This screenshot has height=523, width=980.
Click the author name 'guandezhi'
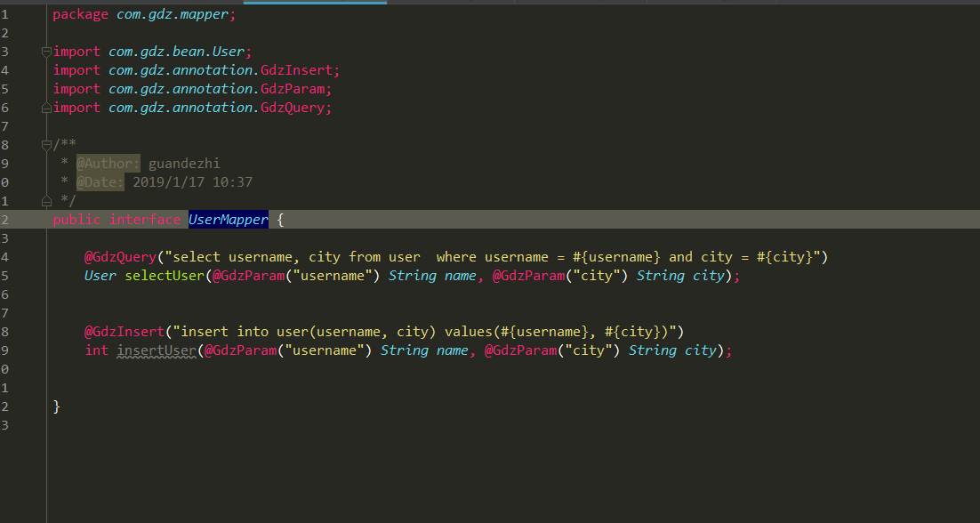coord(184,164)
